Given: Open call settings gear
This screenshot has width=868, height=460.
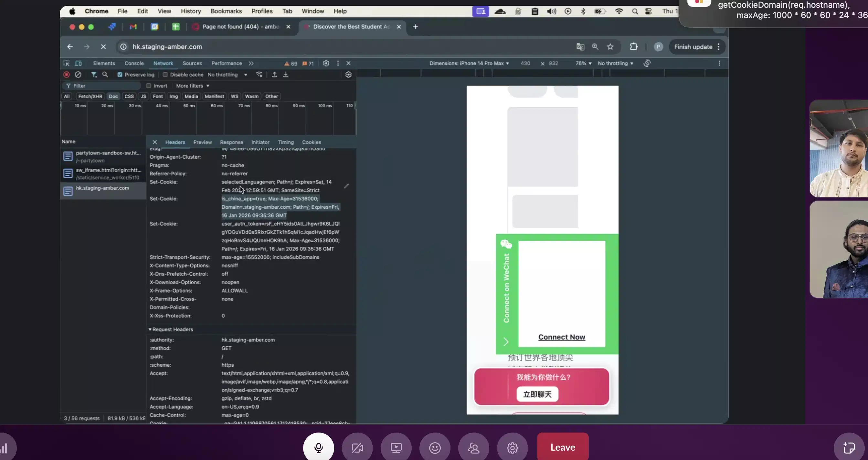Looking at the screenshot, I should click(512, 447).
